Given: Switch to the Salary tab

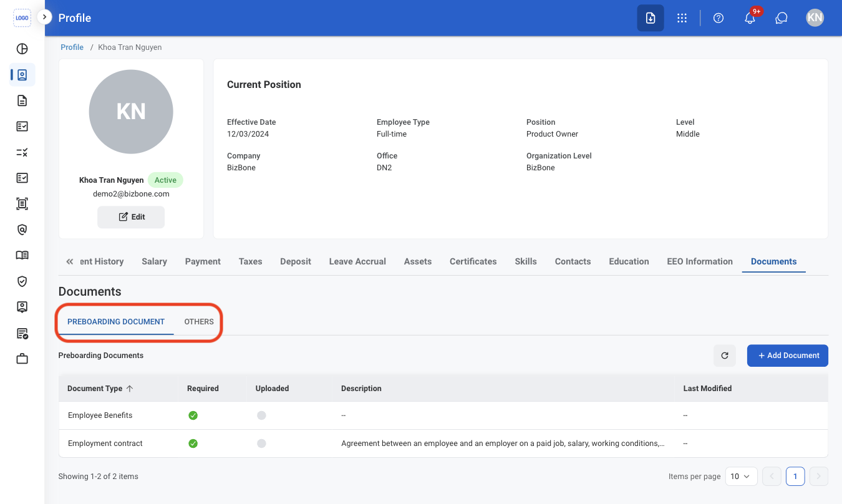Looking at the screenshot, I should point(154,261).
